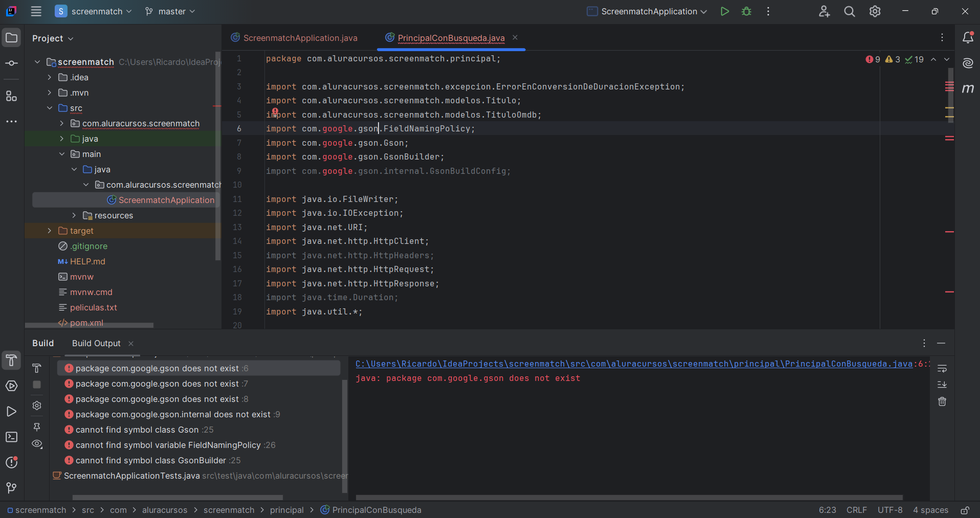Viewport: 980px width, 518px height.
Task: Collapse the src folder
Action: point(49,108)
